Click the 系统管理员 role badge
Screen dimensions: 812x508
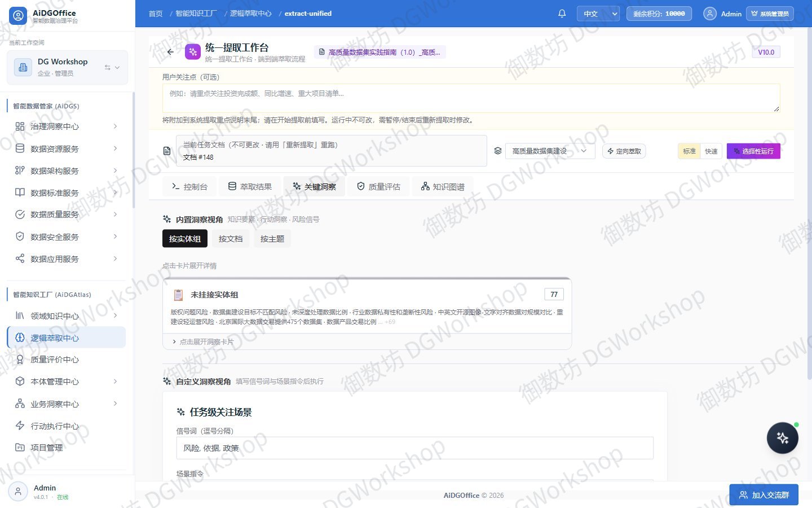tap(770, 14)
